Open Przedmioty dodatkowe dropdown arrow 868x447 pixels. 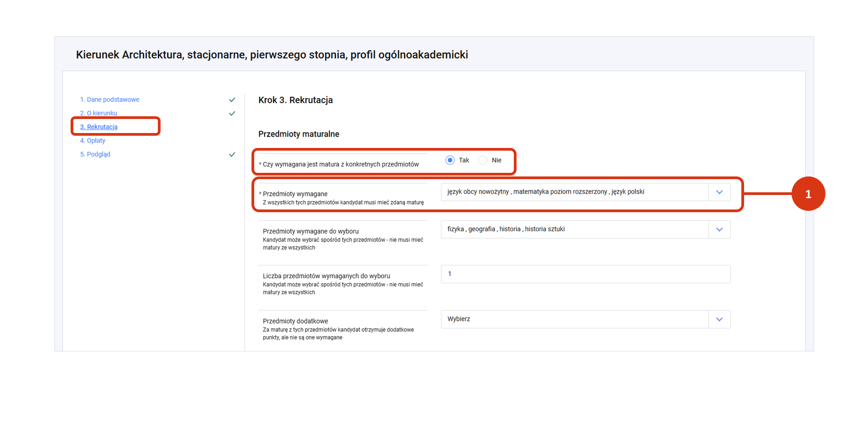pyautogui.click(x=719, y=319)
